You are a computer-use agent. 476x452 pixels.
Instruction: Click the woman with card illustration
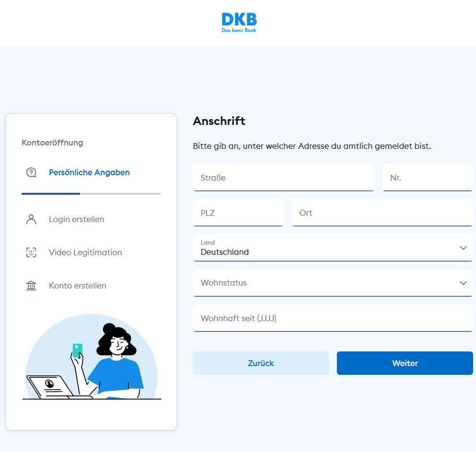pyautogui.click(x=92, y=357)
